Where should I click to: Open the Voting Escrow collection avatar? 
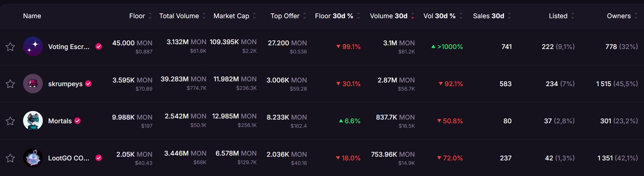(33, 46)
